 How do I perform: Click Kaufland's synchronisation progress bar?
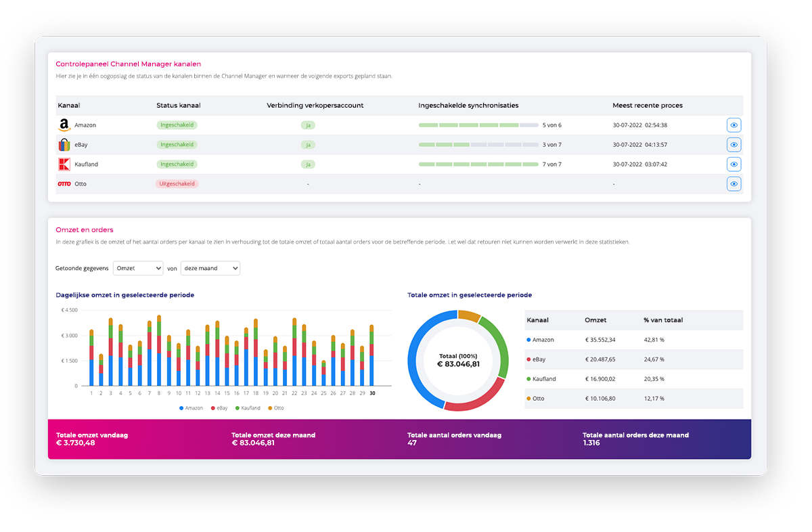click(x=478, y=164)
